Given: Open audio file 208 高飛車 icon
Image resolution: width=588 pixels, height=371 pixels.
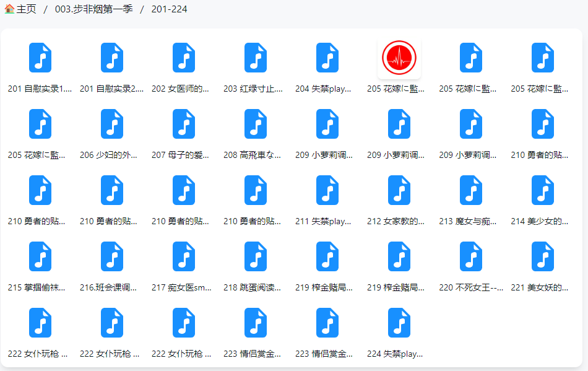Looking at the screenshot, I should point(256,124).
